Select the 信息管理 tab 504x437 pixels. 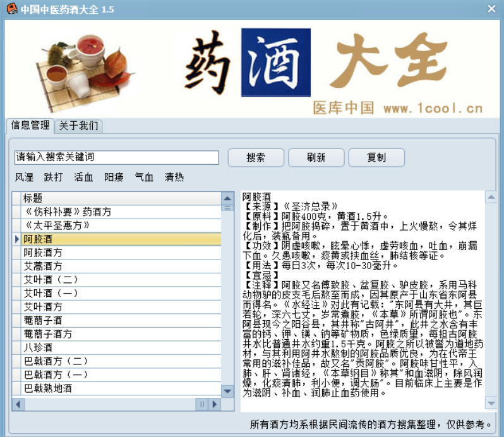click(30, 125)
